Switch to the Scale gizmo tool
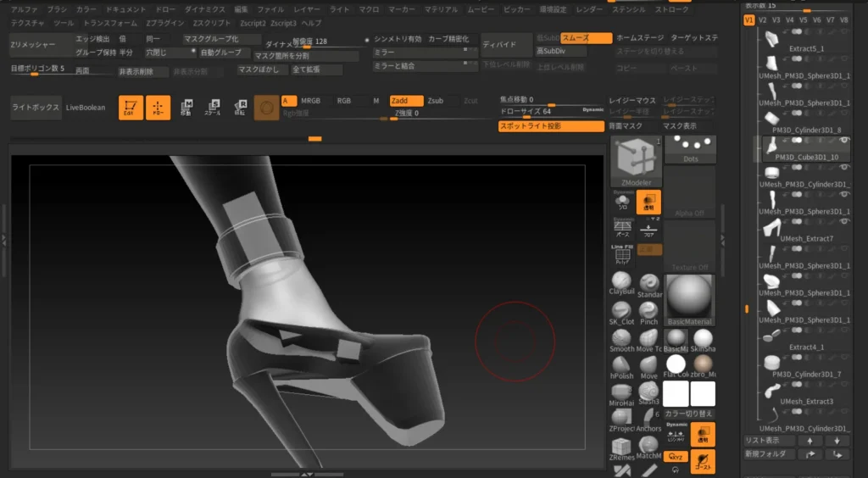The height and width of the screenshot is (478, 868). coord(214,108)
